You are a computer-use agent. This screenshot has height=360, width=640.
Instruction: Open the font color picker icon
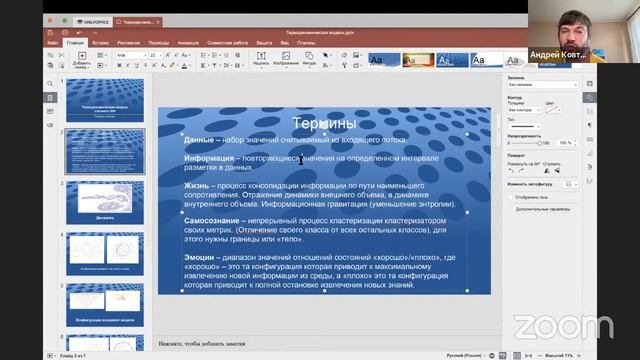185,65
